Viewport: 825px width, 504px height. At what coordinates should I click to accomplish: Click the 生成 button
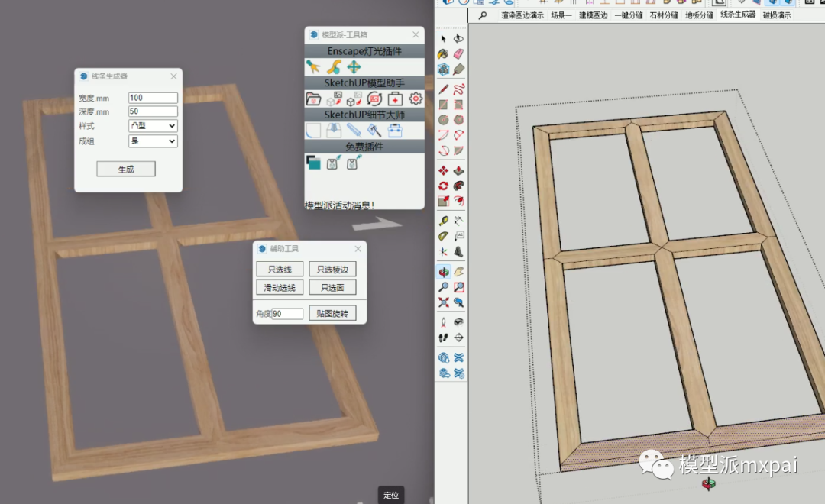[x=126, y=170]
